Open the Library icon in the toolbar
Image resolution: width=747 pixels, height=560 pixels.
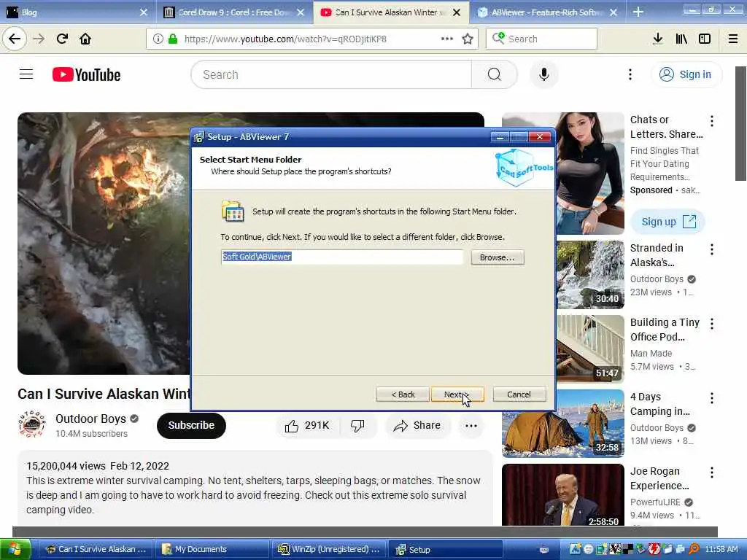[x=681, y=39]
